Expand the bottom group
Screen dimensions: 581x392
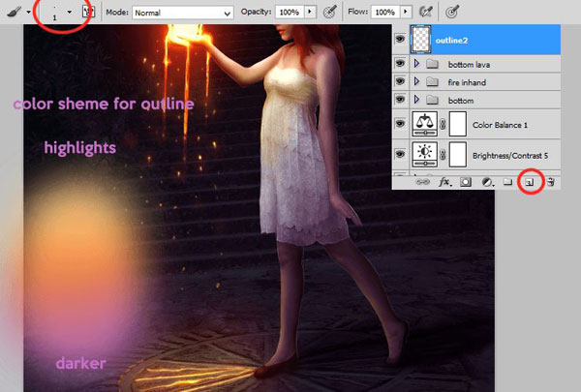coord(416,100)
